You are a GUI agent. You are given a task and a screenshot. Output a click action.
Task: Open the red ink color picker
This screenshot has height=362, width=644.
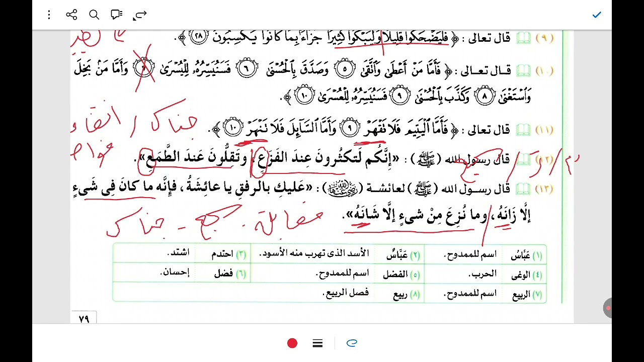coord(292,343)
